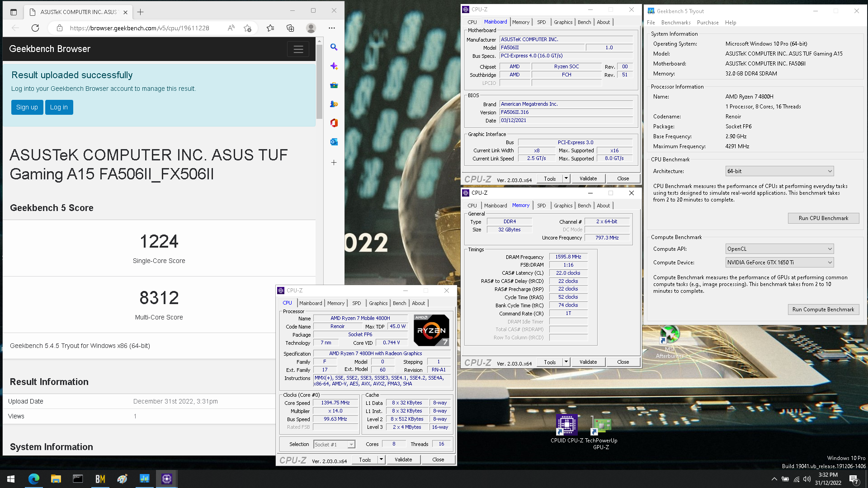Show hidden tray icons chevron

pyautogui.click(x=774, y=479)
